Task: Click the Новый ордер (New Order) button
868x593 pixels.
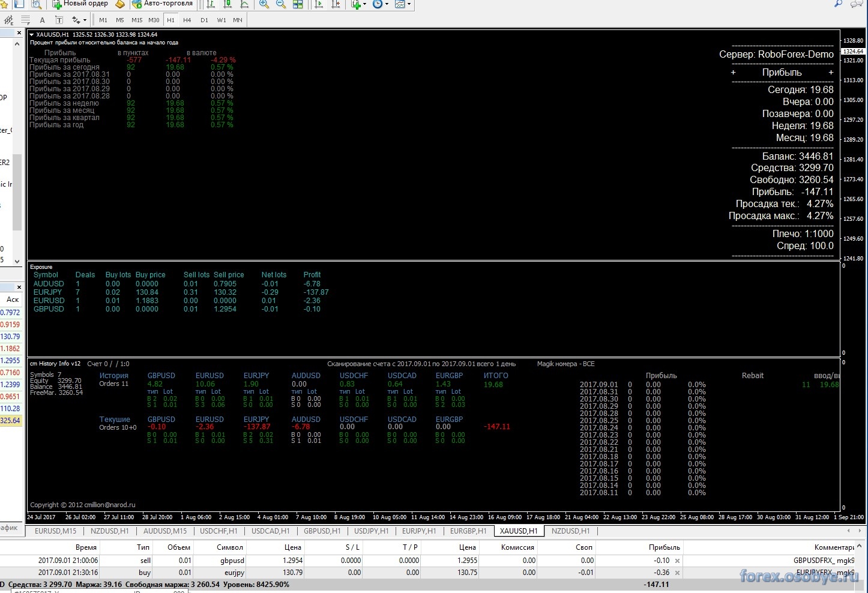Action: click(80, 4)
